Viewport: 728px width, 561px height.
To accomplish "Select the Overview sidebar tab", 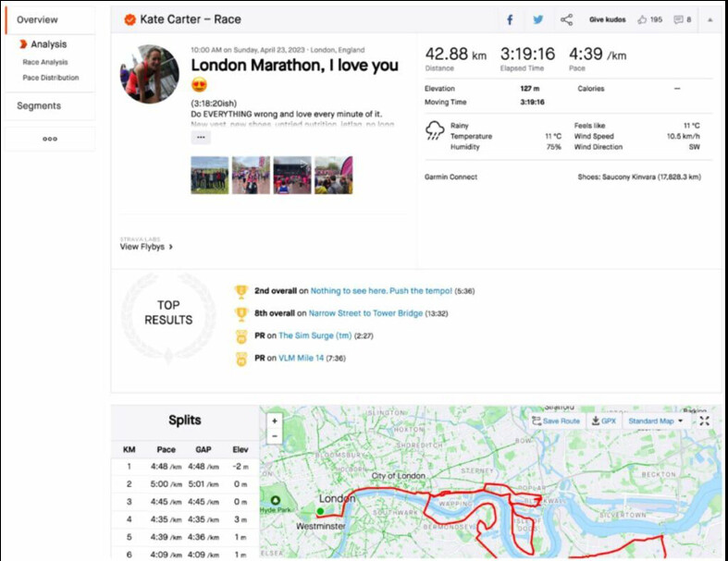I will pyautogui.click(x=37, y=19).
